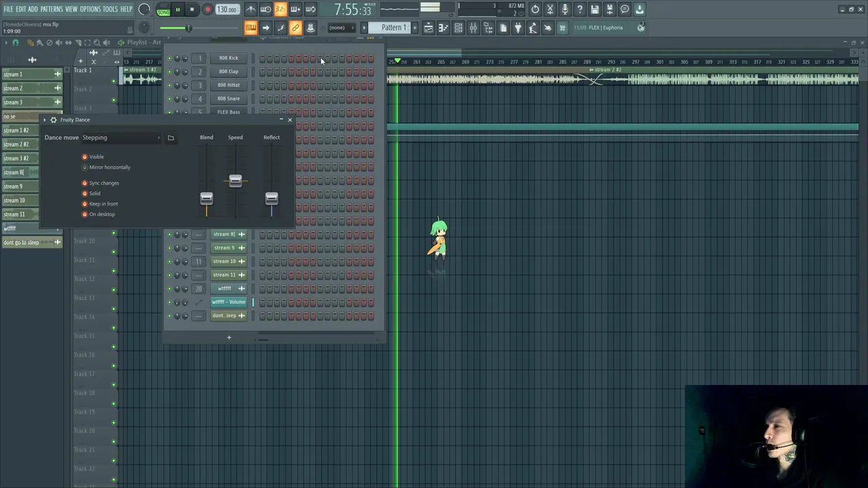Pause playback with the pause button

(178, 9)
